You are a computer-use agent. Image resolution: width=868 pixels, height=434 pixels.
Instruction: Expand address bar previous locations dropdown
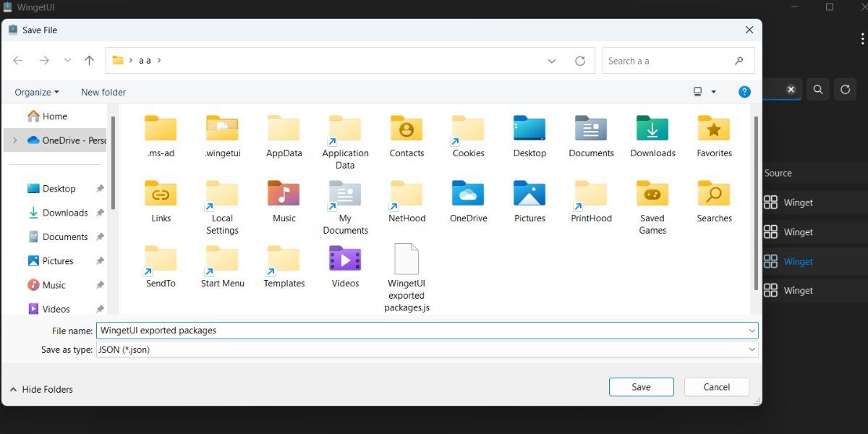pyautogui.click(x=552, y=61)
